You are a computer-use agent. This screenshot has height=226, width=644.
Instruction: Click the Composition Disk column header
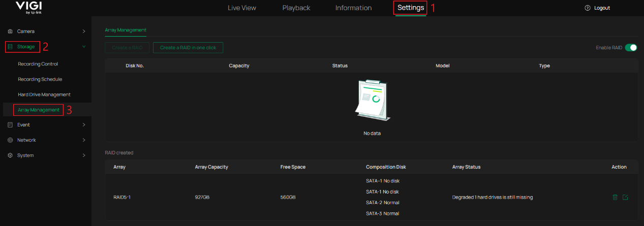tap(386, 167)
